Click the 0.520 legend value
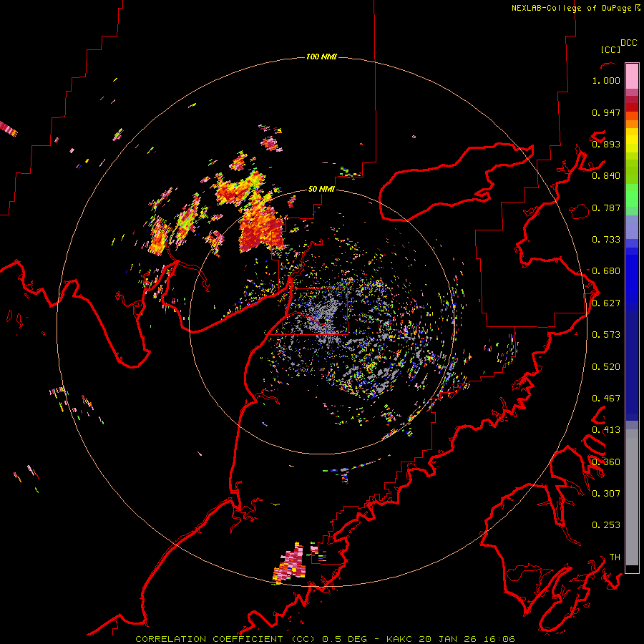The image size is (644, 644). pyautogui.click(x=606, y=367)
